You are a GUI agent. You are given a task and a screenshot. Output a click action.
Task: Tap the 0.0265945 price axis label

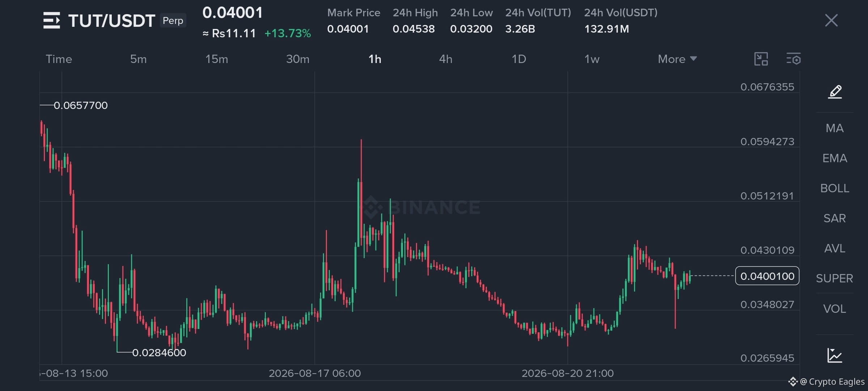[x=767, y=358]
